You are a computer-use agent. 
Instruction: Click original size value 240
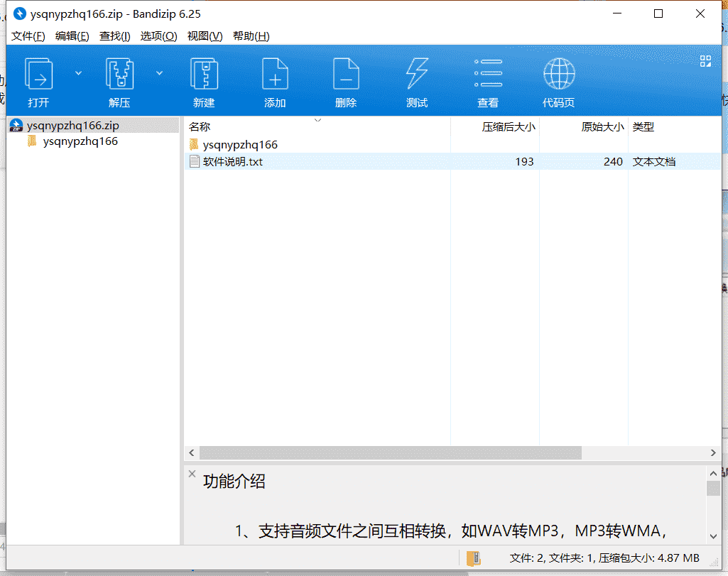[613, 161]
